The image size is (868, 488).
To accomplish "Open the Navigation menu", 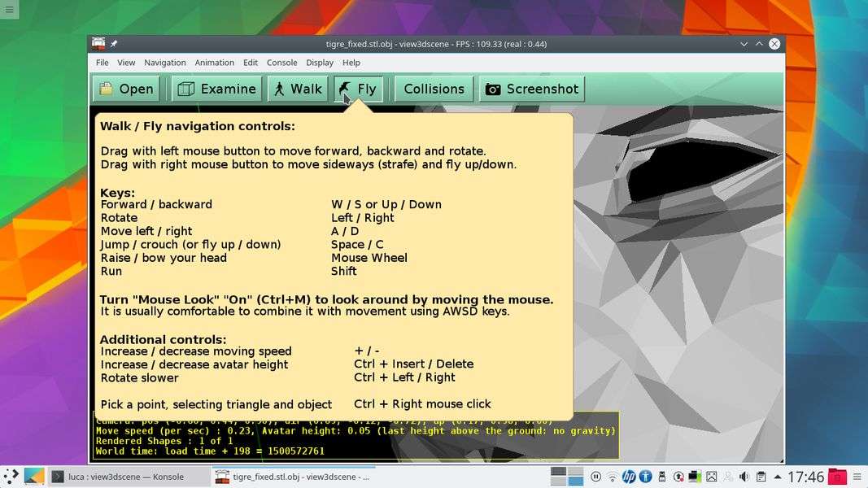I will pos(165,63).
